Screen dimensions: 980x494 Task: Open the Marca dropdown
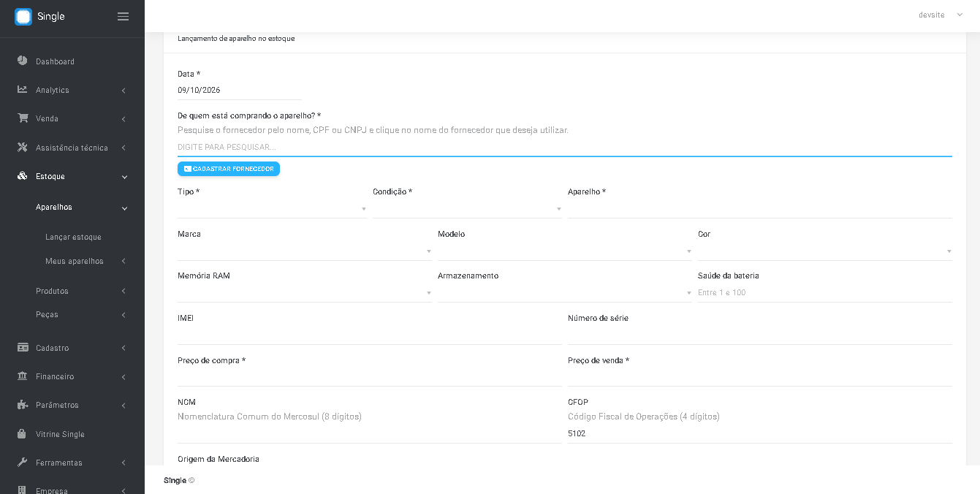click(x=305, y=251)
